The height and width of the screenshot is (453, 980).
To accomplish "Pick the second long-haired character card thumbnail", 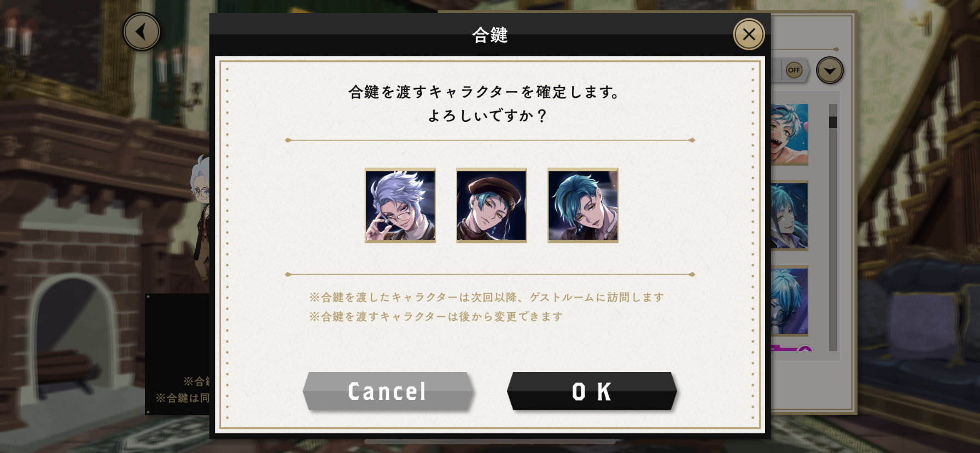I will click(789, 216).
